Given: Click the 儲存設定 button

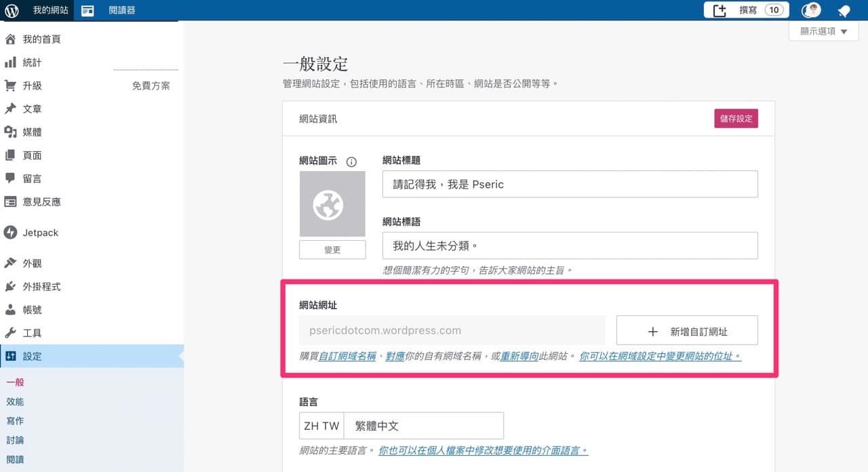Looking at the screenshot, I should pos(736,118).
